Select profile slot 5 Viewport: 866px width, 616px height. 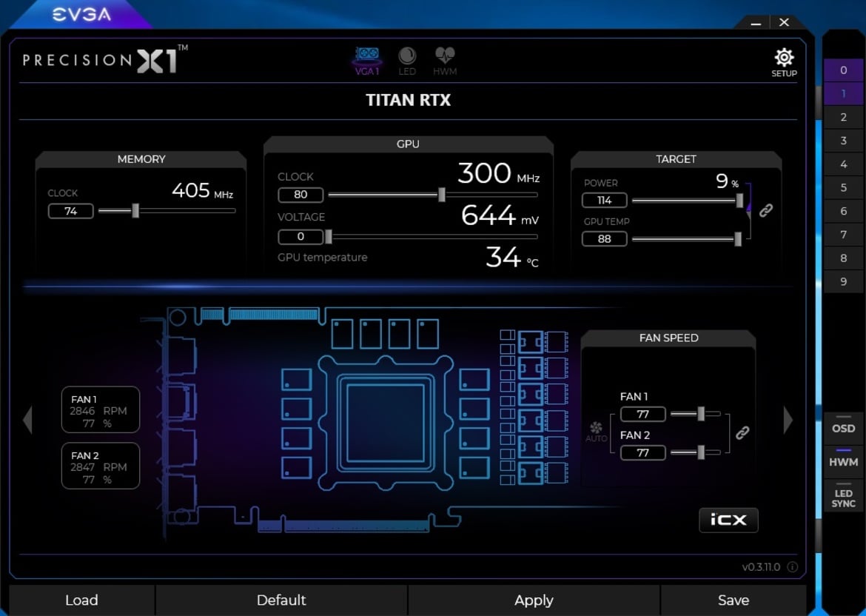(843, 187)
